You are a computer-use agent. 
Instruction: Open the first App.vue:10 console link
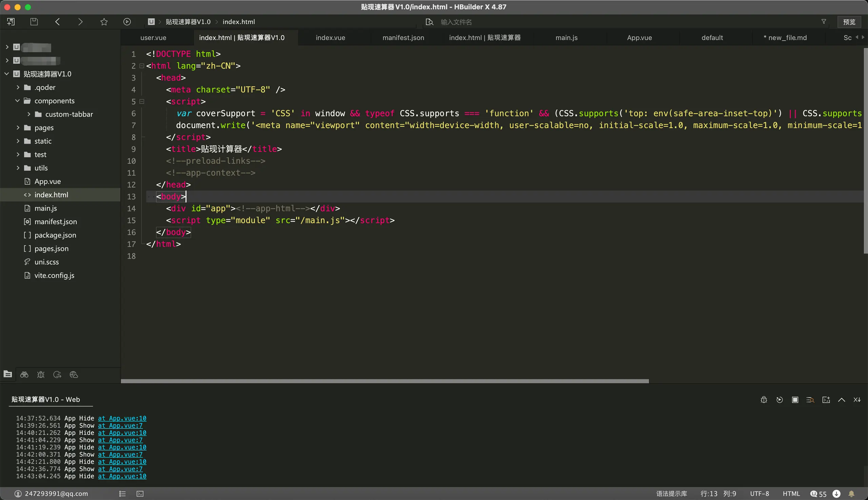pyautogui.click(x=122, y=418)
